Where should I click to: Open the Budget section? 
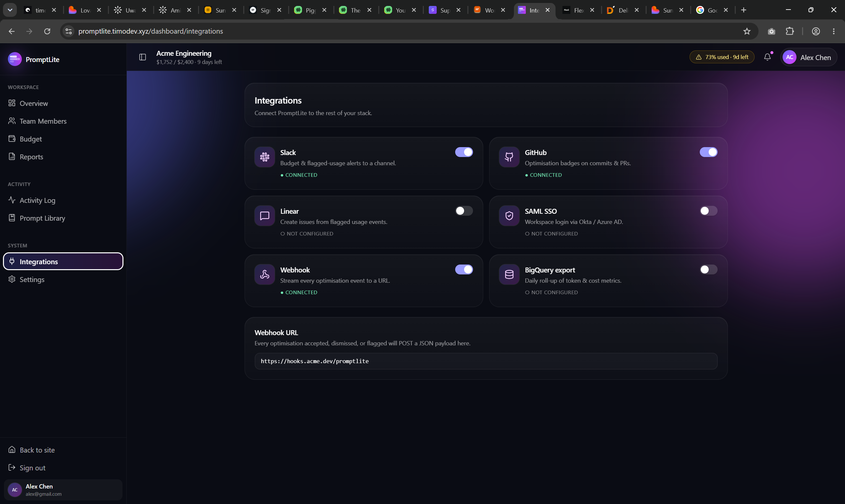pyautogui.click(x=63, y=139)
